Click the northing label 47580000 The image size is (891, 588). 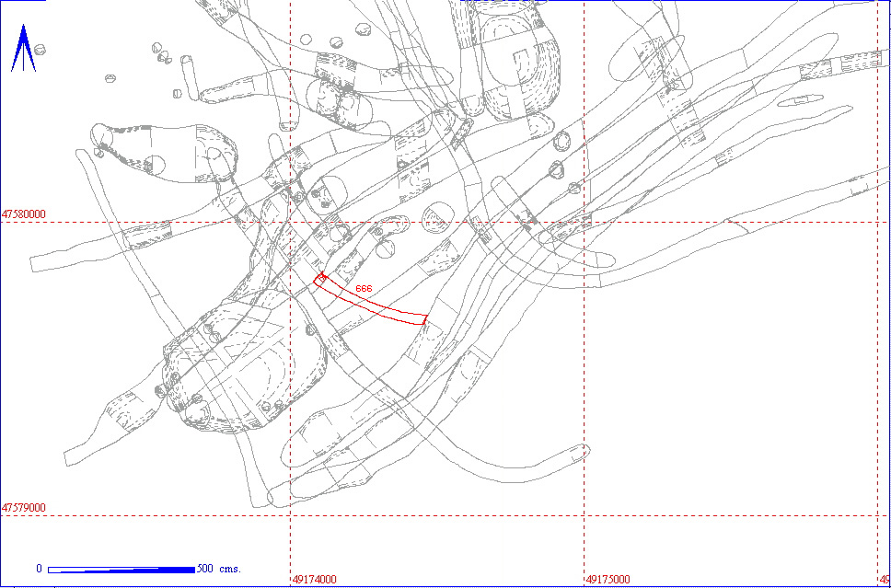[24, 214]
